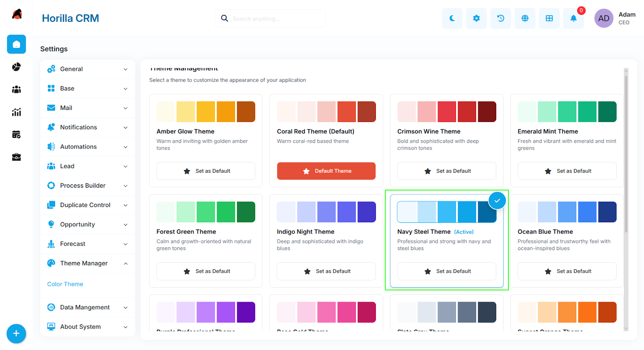
Task: Open calendar sidebar icon
Action: 17,135
